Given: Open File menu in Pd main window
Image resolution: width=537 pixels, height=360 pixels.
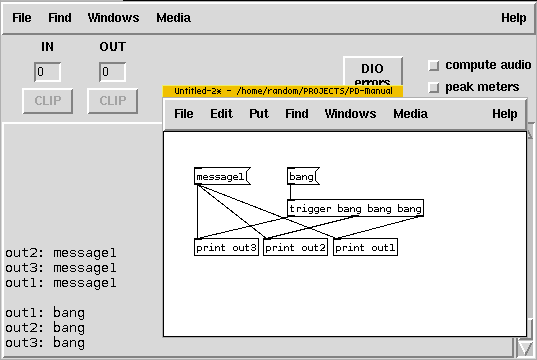Looking at the screenshot, I should click(x=22, y=18).
